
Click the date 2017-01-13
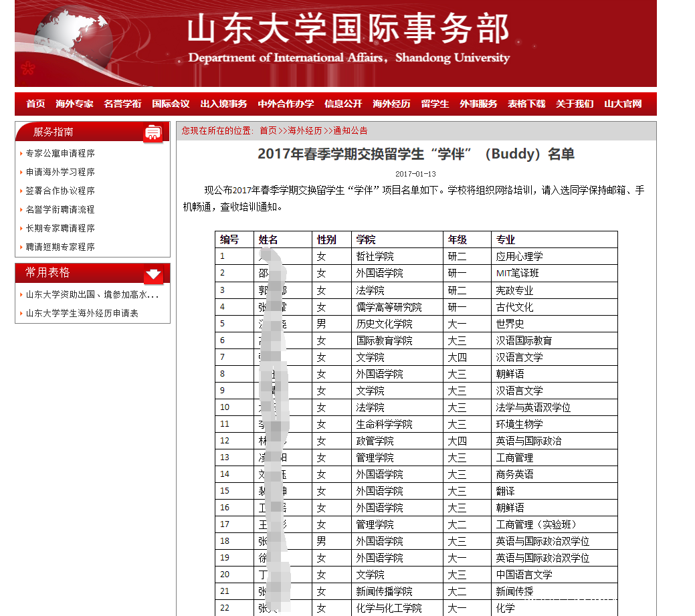[x=416, y=174]
